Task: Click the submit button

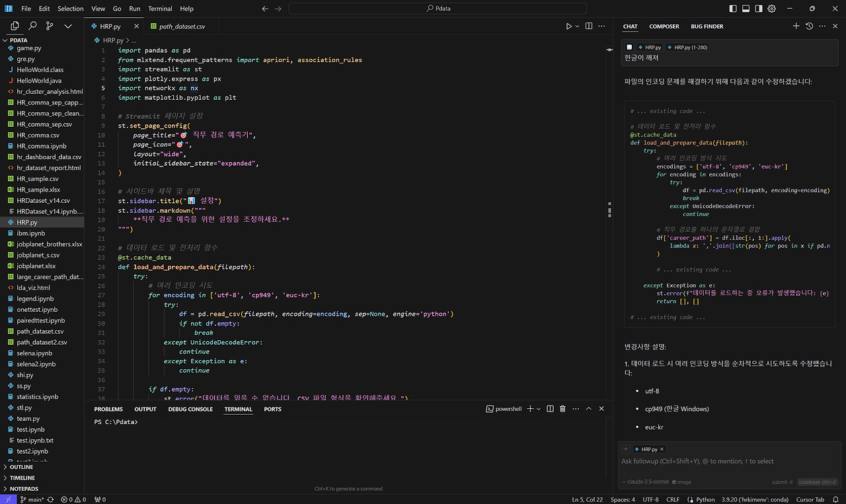Action: coord(782,482)
